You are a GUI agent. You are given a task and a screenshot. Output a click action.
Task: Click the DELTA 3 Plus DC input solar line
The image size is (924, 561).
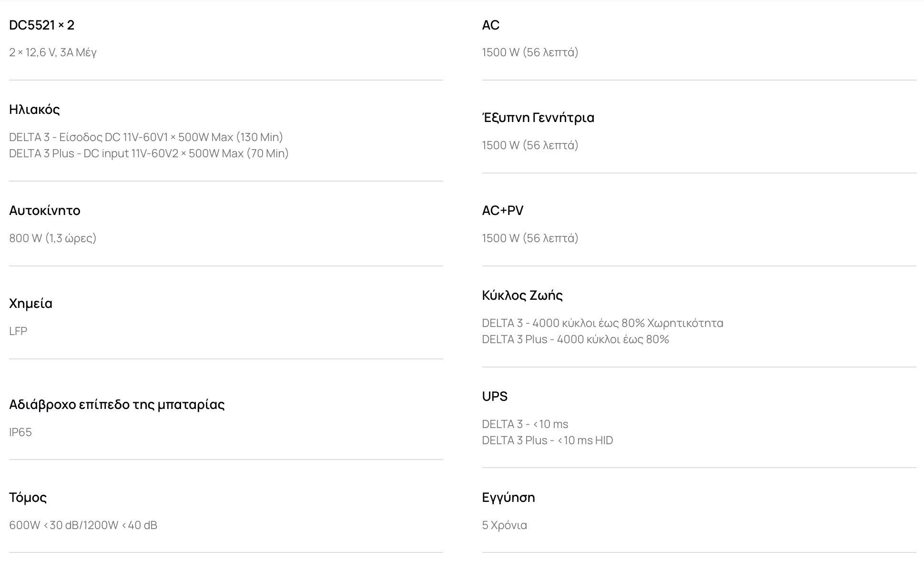pos(149,153)
